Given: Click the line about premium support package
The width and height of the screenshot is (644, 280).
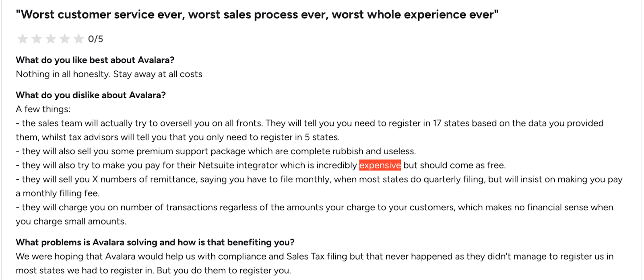Looking at the screenshot, I should click(x=216, y=151).
